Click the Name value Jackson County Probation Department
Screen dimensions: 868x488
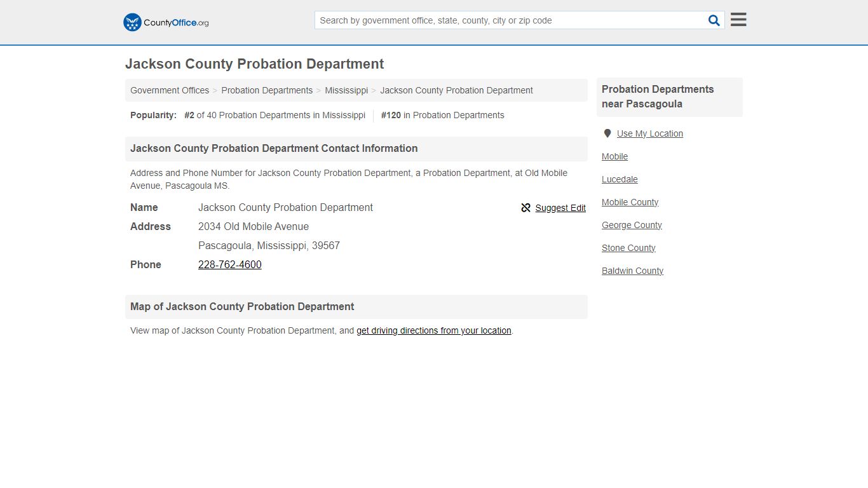285,207
